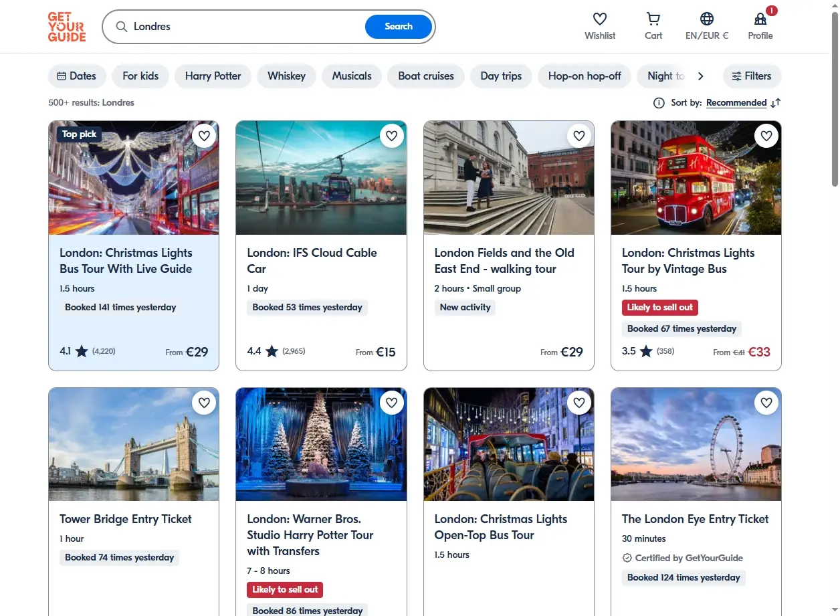Screen dimensions: 840x616
Task: Wishlist the IFS Cloud Cable Car heart
Action: pos(391,136)
